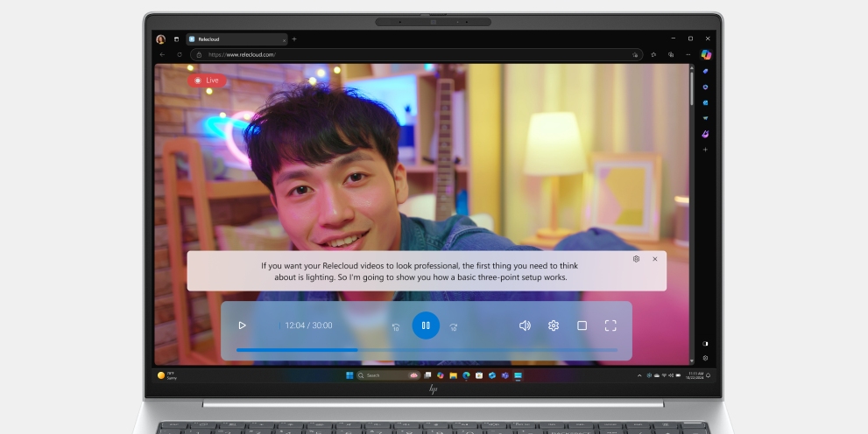The image size is (868, 434).
Task: Close the live captions box
Action: [x=655, y=259]
